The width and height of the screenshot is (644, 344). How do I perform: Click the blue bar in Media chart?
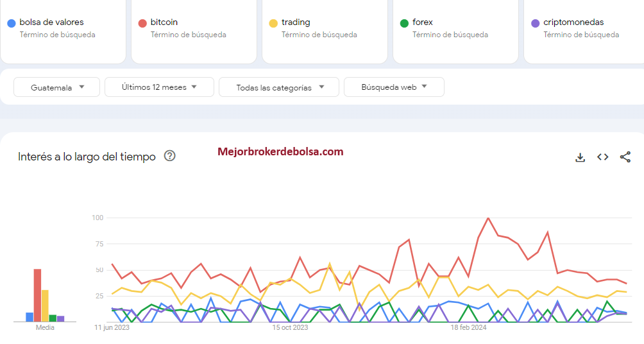tap(30, 317)
